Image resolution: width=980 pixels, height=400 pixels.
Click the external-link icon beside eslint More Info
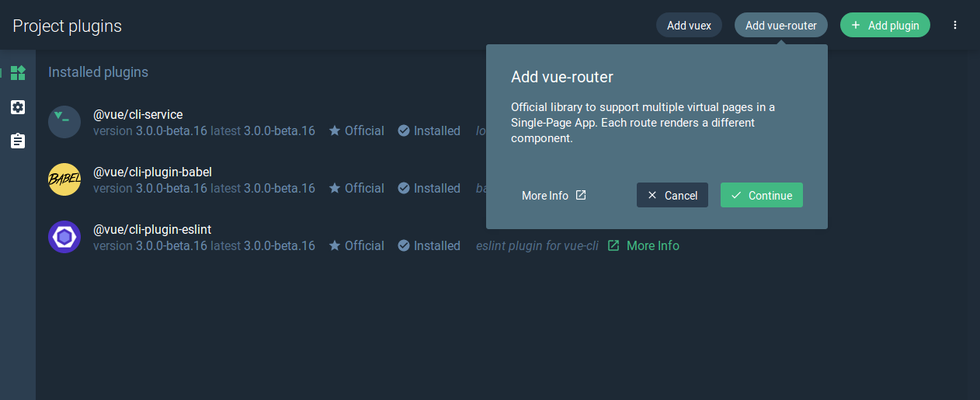coord(613,245)
